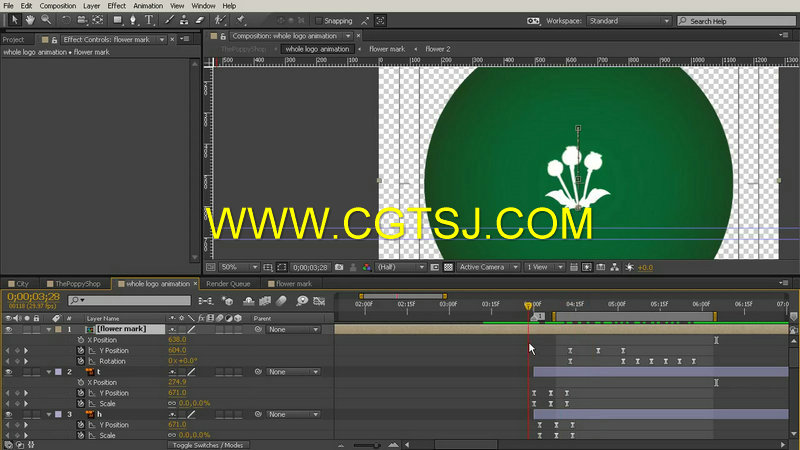Screen dimensions: 800x450
Task: Open Effect Controls panel dropdown arrow
Action: pos(162,39)
